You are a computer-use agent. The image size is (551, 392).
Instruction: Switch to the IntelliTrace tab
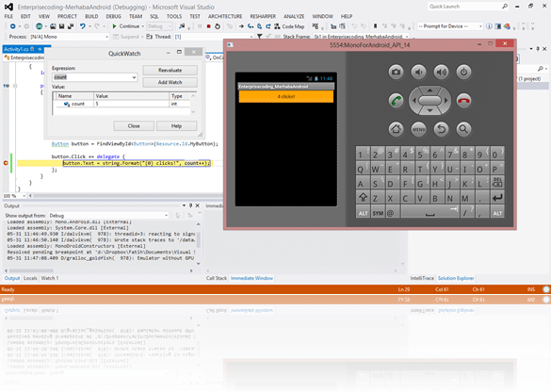422,278
